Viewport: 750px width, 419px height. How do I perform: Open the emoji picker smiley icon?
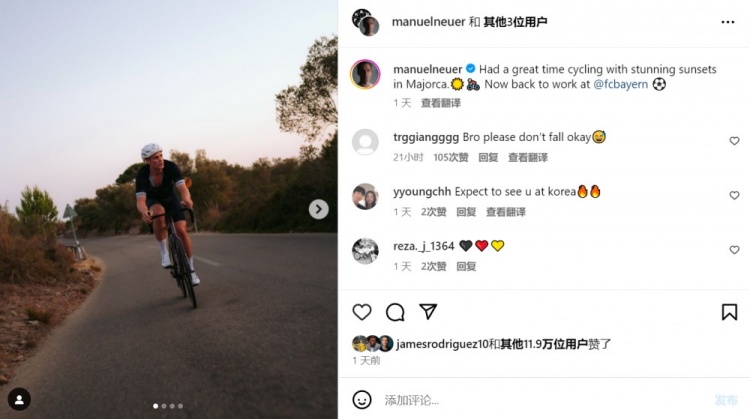click(362, 400)
